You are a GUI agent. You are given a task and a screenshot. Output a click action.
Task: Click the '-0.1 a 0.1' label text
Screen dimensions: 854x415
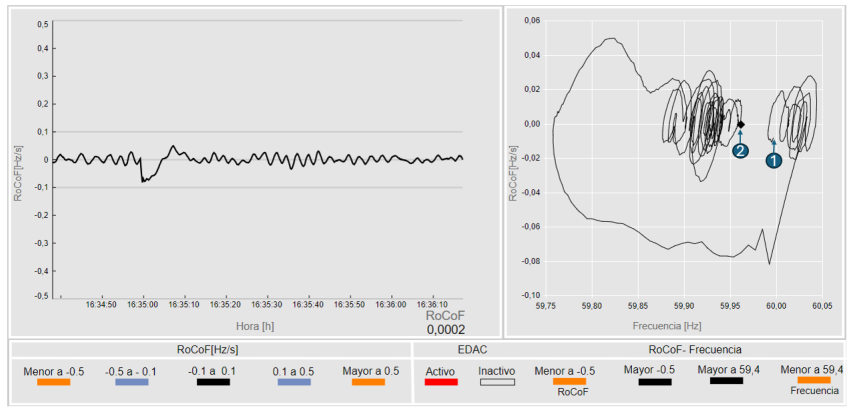tap(212, 371)
